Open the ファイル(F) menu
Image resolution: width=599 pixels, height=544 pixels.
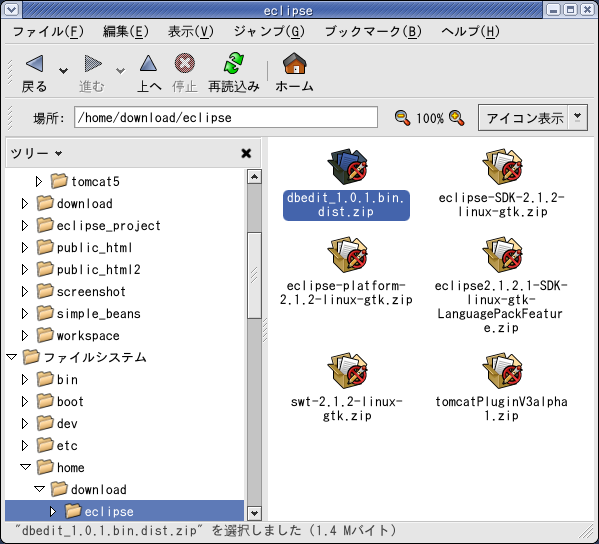(48, 31)
